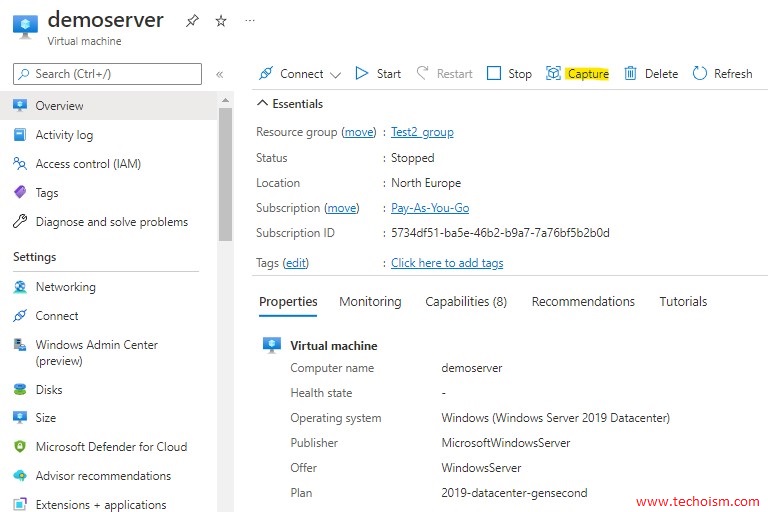Click the Start play icon
The width and height of the screenshot is (768, 512).
[x=361, y=73]
